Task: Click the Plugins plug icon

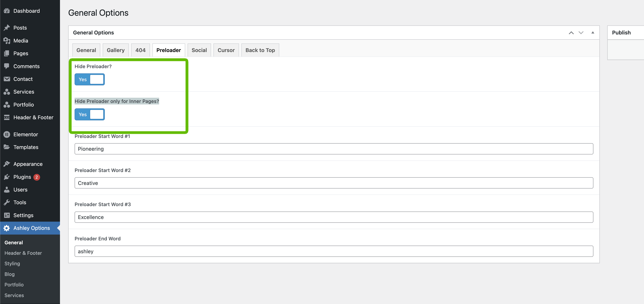Action: 7,177
